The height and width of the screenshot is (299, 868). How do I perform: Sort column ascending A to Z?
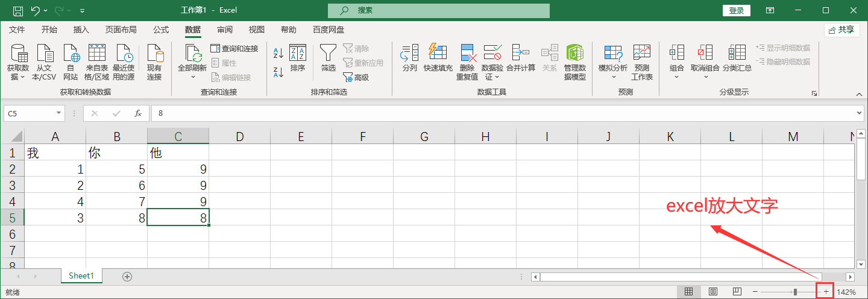(x=278, y=54)
